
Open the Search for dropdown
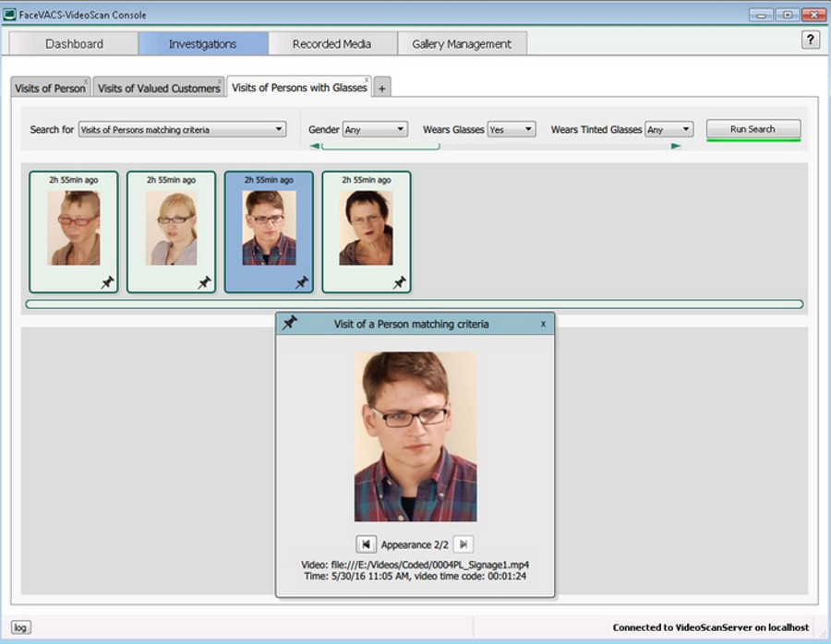[182, 130]
